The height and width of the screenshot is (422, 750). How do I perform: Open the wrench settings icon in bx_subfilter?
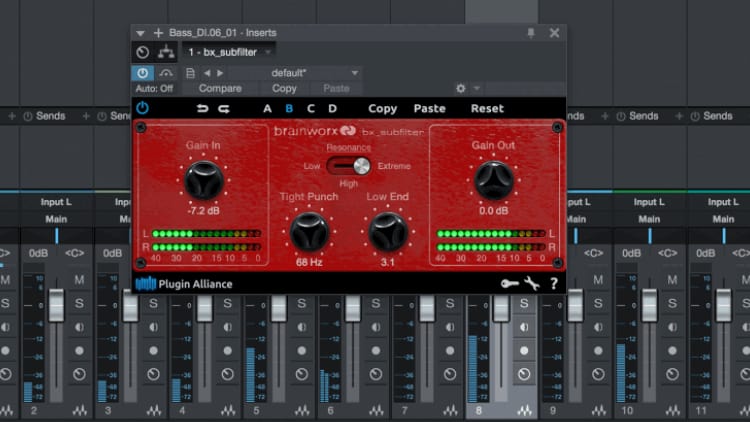point(532,284)
